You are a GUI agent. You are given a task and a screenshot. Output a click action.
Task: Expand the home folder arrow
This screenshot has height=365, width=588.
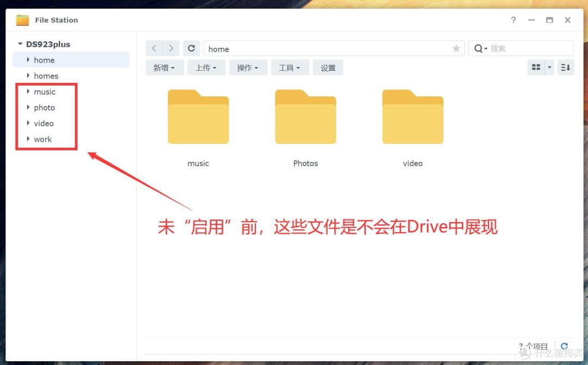pos(28,59)
